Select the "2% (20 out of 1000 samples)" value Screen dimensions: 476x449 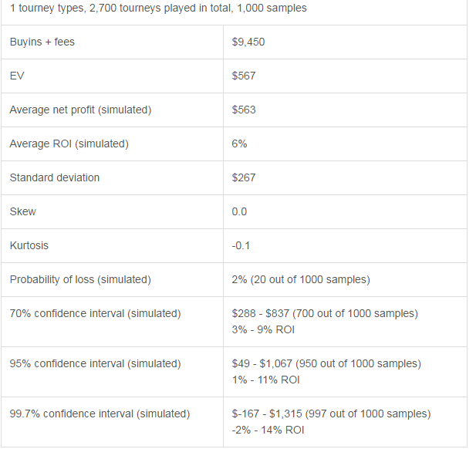click(301, 279)
